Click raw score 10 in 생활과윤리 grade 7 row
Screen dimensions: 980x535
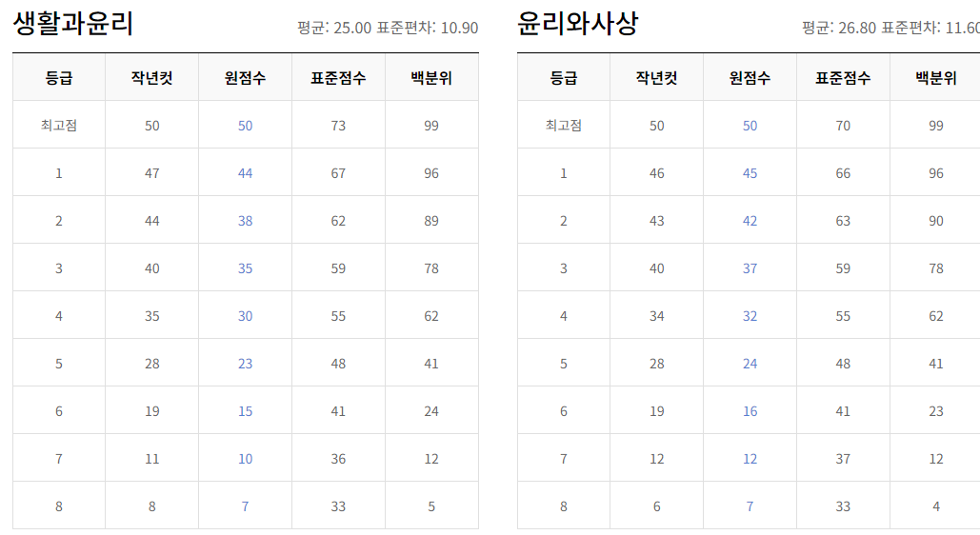click(x=245, y=458)
